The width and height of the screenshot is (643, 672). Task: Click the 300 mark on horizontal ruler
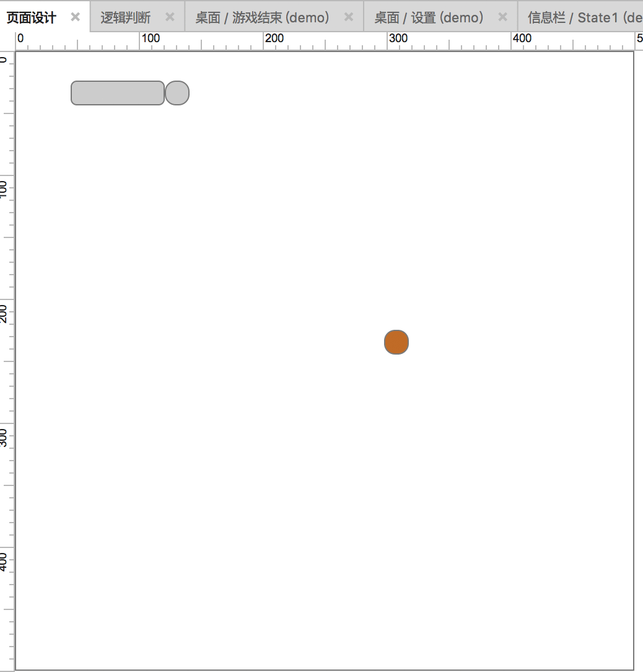point(398,38)
